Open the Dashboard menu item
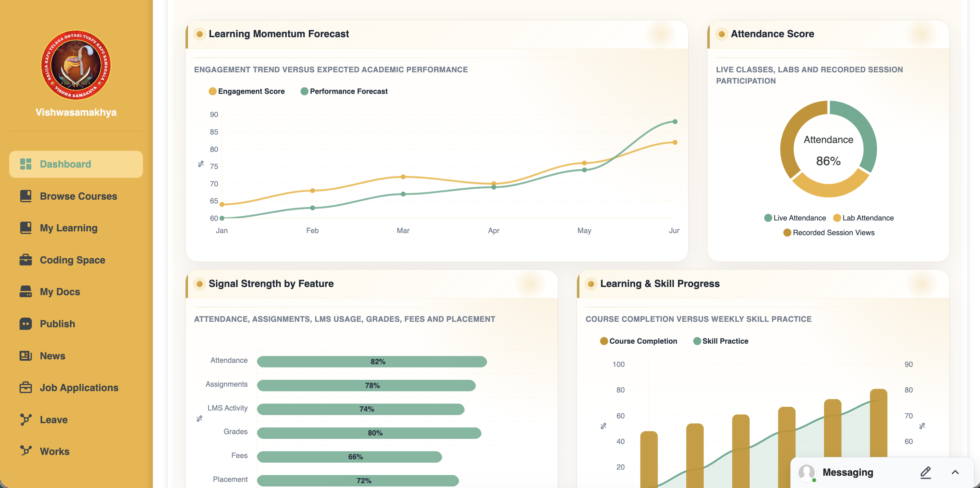This screenshot has height=488, width=980. pos(76,164)
